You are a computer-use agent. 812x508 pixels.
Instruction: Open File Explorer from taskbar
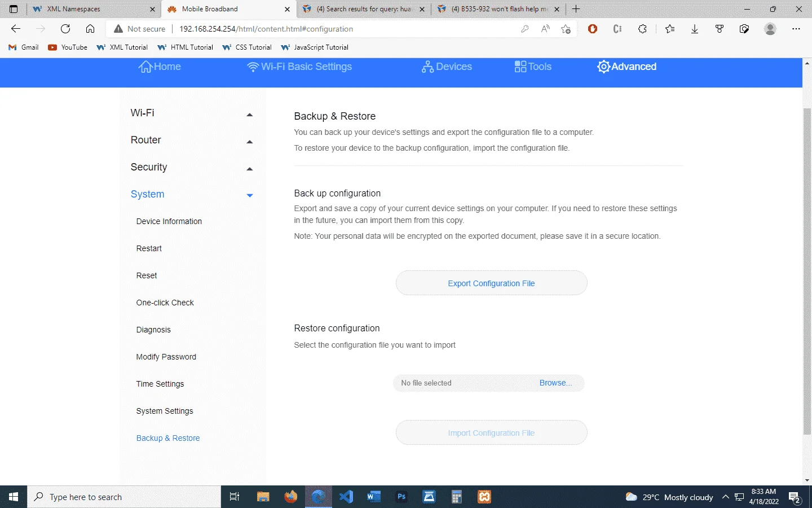[263, 497]
